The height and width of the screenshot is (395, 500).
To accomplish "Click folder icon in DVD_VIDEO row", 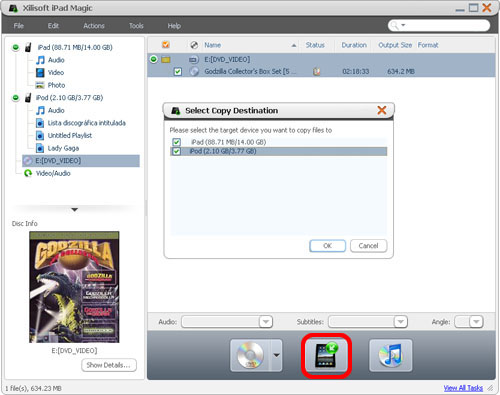I will tap(166, 60).
